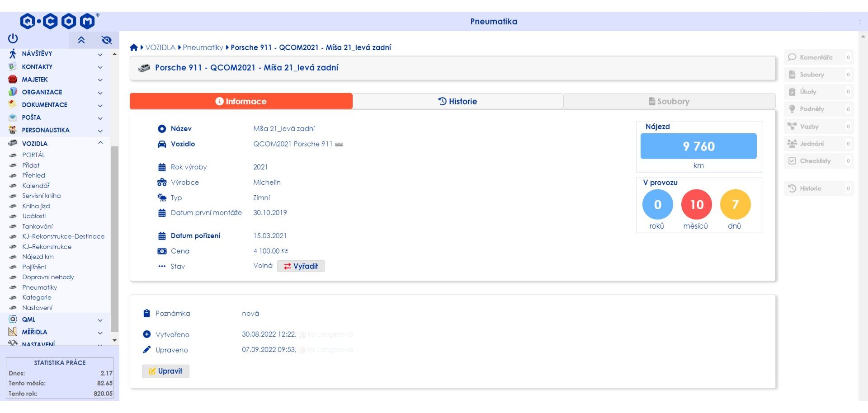Open Přidat in Vozidla menu
The image size is (868, 413).
pyautogui.click(x=31, y=165)
